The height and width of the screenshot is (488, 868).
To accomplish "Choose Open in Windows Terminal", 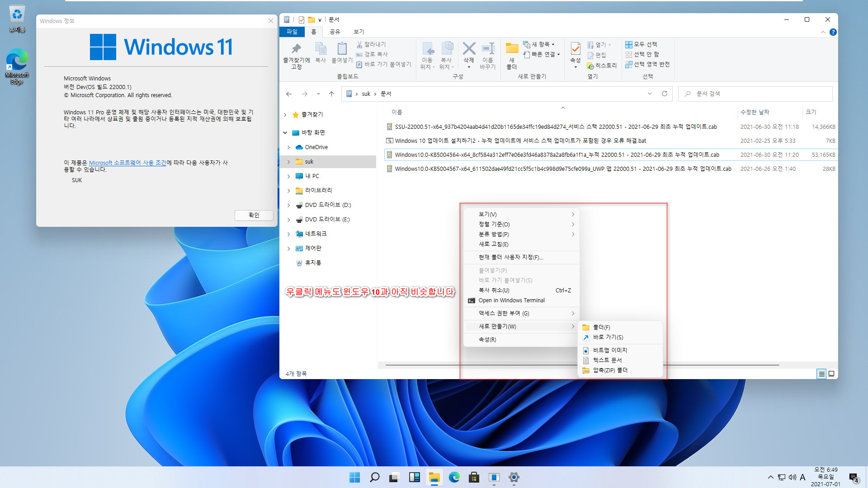I will (522, 300).
